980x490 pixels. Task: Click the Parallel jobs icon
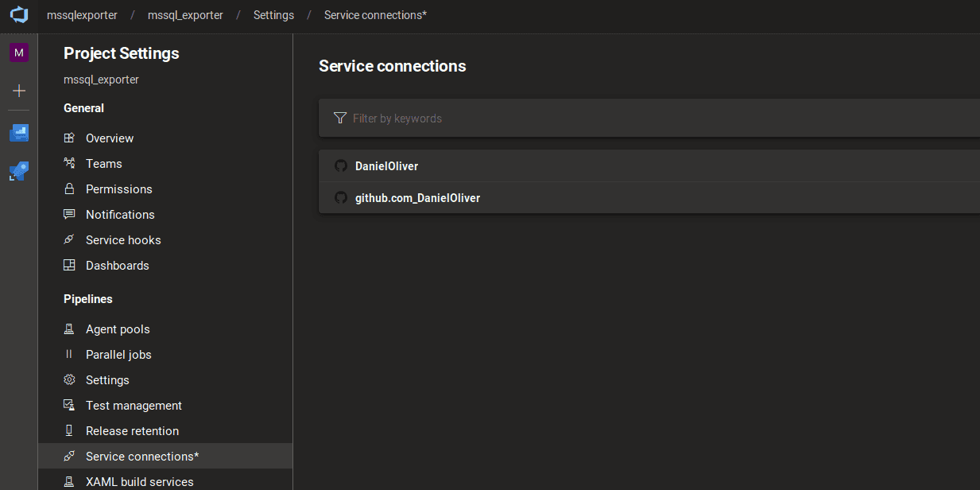tap(69, 355)
